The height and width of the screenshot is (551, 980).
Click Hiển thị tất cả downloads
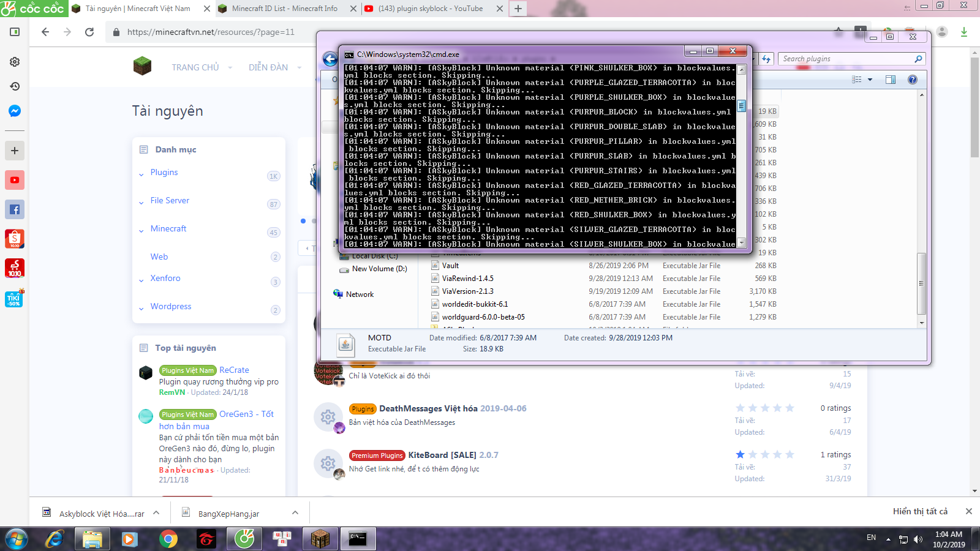tap(920, 511)
